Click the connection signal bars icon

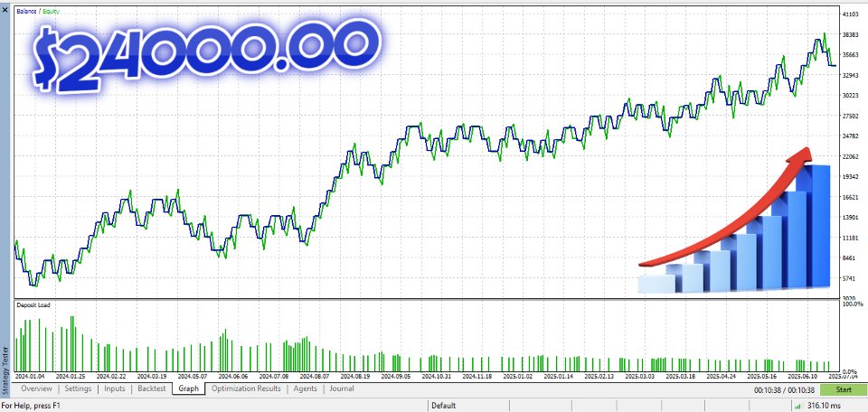(797, 406)
